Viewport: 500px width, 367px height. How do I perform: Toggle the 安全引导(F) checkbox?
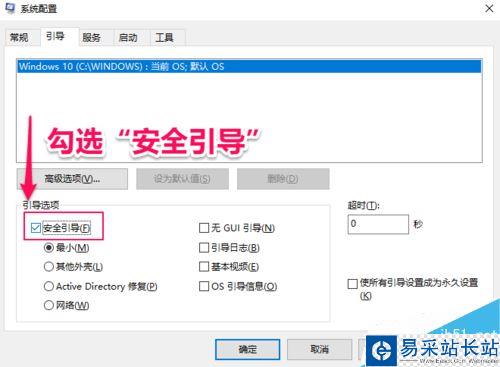(x=36, y=228)
